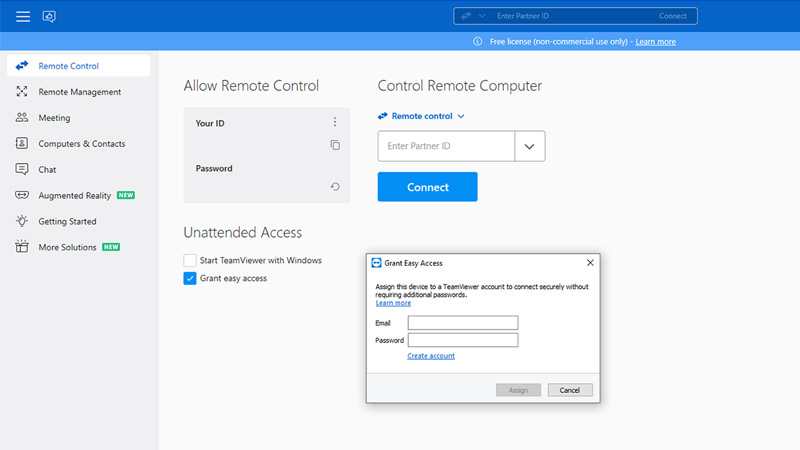Click the Remote Control arrows sidebar icon
Image resolution: width=800 pixels, height=450 pixels.
pyautogui.click(x=22, y=65)
